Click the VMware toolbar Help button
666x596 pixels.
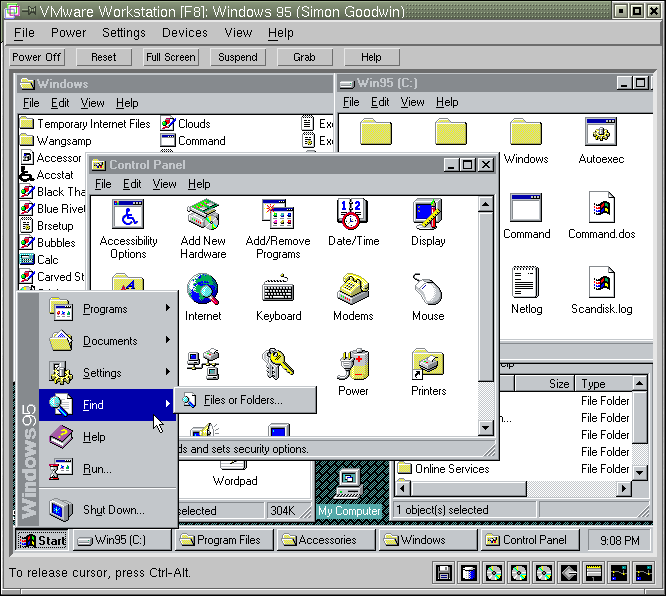point(372,57)
